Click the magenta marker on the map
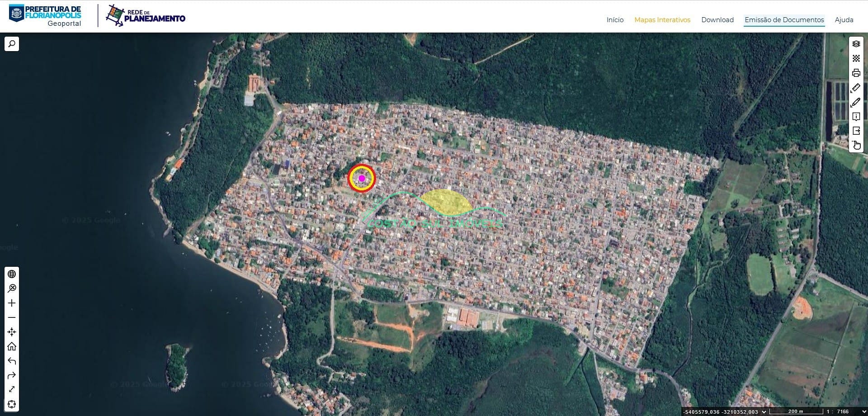Viewport: 868px width, 416px height. click(x=362, y=179)
